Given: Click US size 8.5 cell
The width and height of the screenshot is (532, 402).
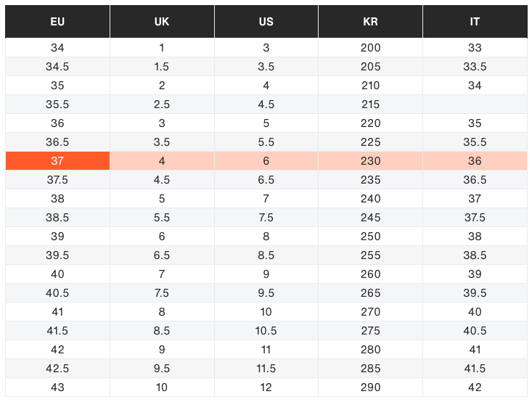Looking at the screenshot, I should (266, 255).
